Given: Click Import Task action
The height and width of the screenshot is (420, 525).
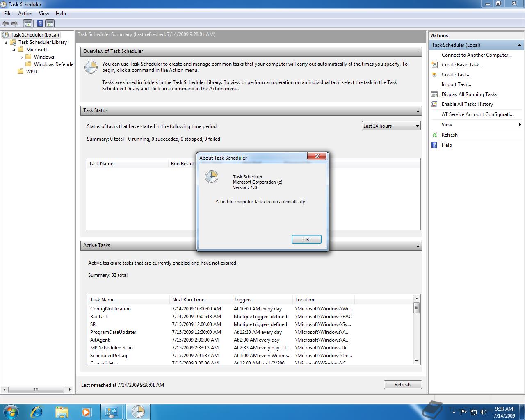Looking at the screenshot, I should tap(456, 84).
